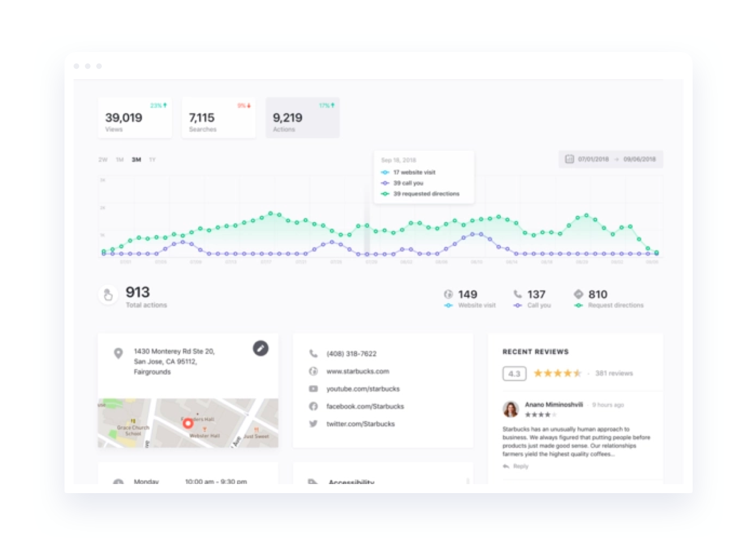
Task: Choose the 3M time range
Action: [136, 159]
